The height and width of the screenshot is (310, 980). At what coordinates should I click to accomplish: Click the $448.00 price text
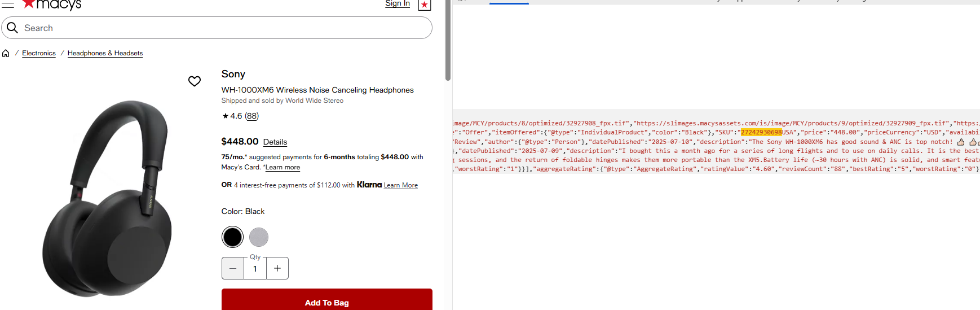[240, 141]
